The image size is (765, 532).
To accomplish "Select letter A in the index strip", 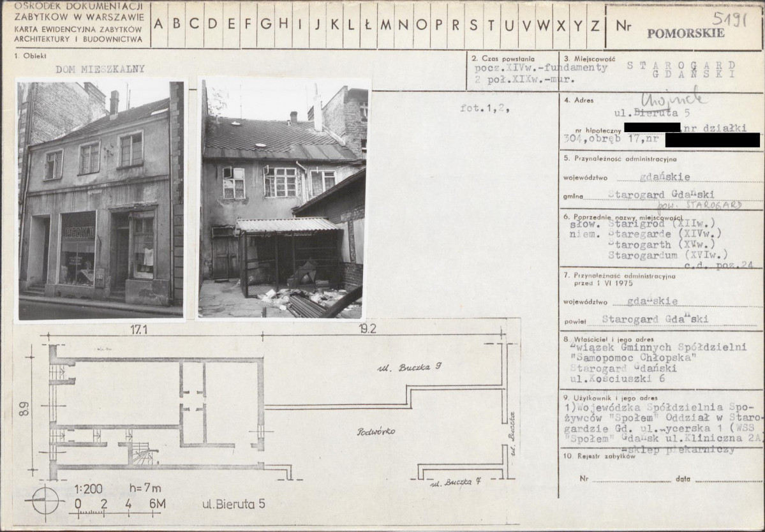I will 160,25.
